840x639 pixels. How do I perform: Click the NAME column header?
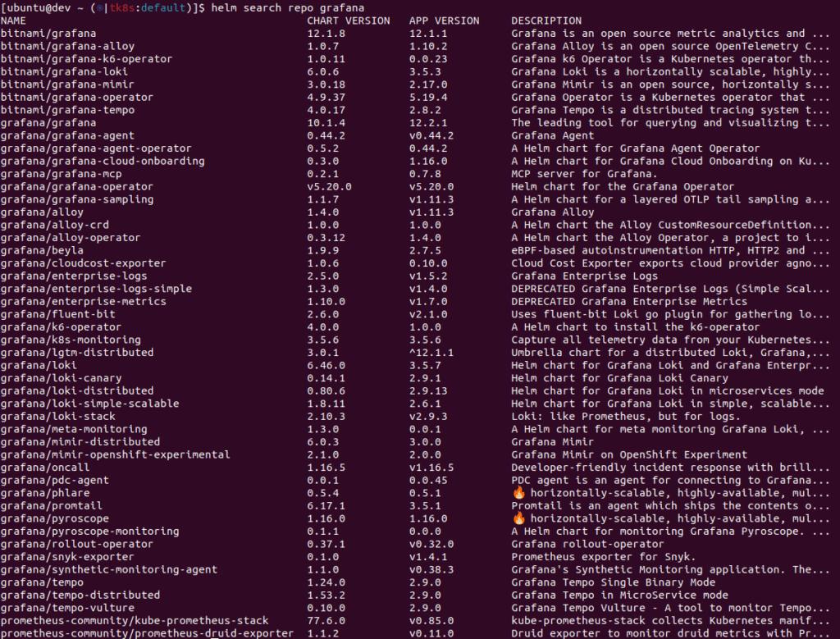[x=13, y=21]
